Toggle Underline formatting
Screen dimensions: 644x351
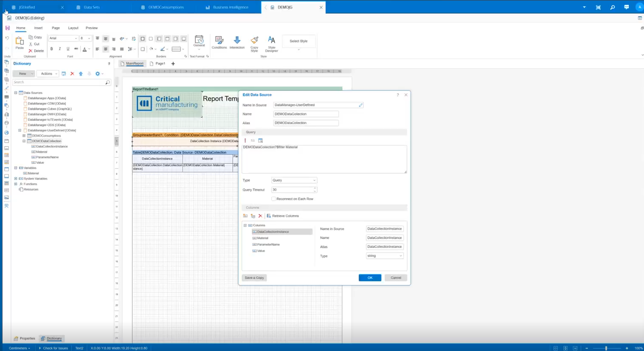coord(68,49)
